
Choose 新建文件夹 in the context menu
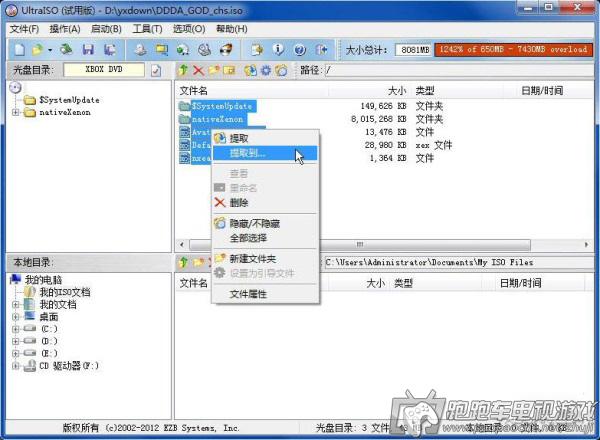[265, 259]
